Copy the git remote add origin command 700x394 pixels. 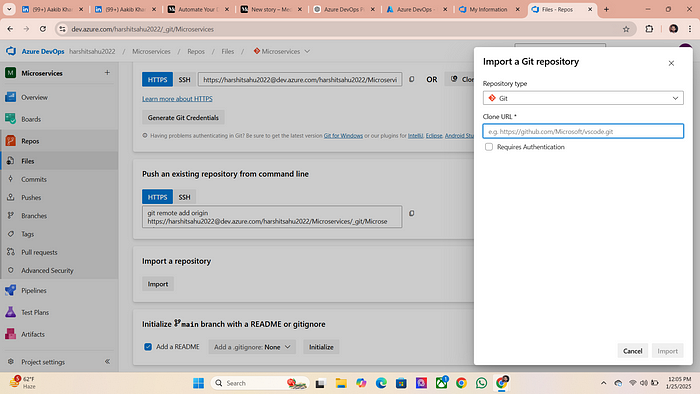coord(412,213)
